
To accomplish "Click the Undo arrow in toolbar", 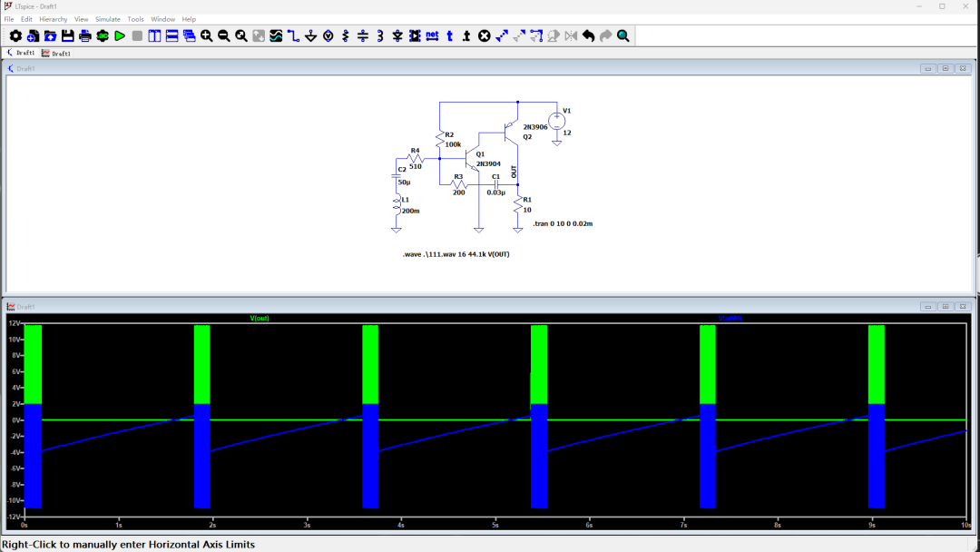I will click(588, 35).
